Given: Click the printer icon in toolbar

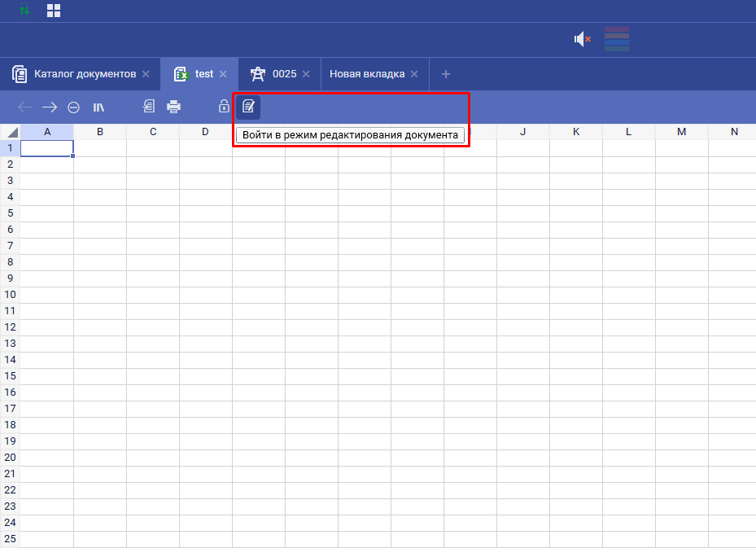Looking at the screenshot, I should tap(173, 107).
